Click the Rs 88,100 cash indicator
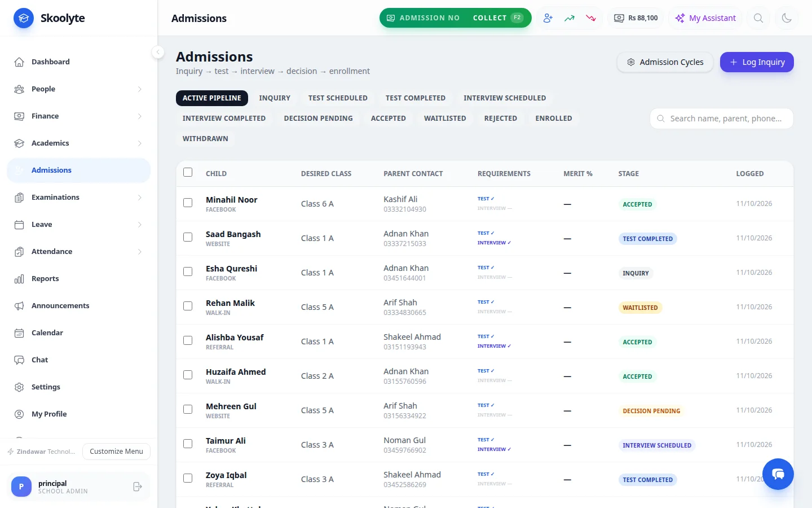 click(636, 18)
